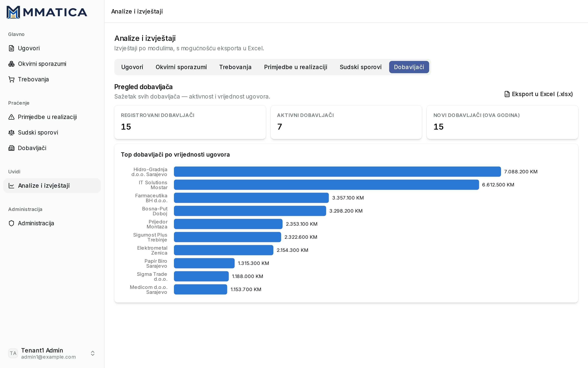Image resolution: width=588 pixels, height=368 pixels.
Task: Switch to the Ugovori report tab
Action: [132, 67]
